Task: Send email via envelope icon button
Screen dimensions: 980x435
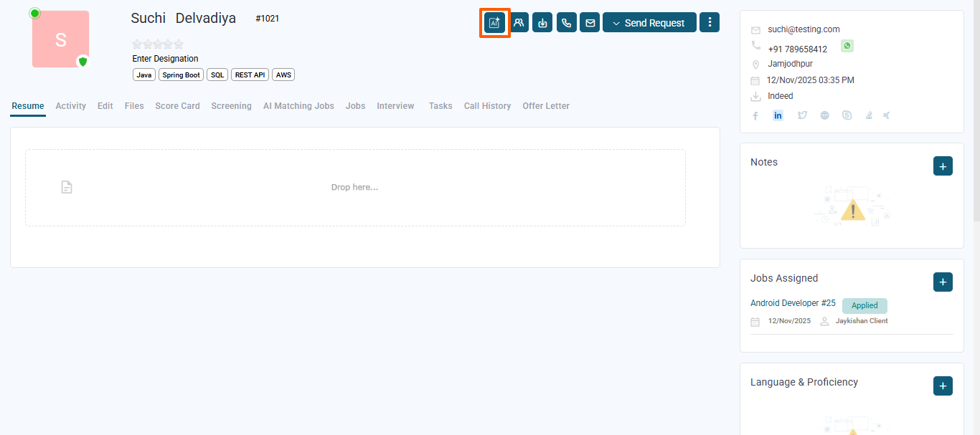Action: [x=590, y=23]
